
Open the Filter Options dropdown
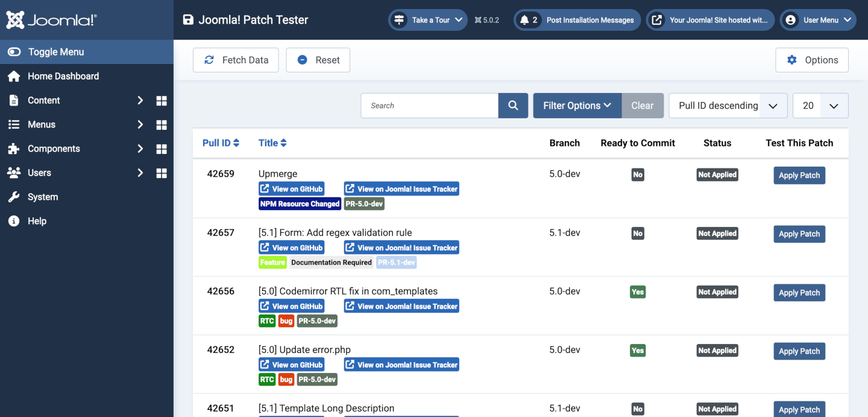click(576, 105)
